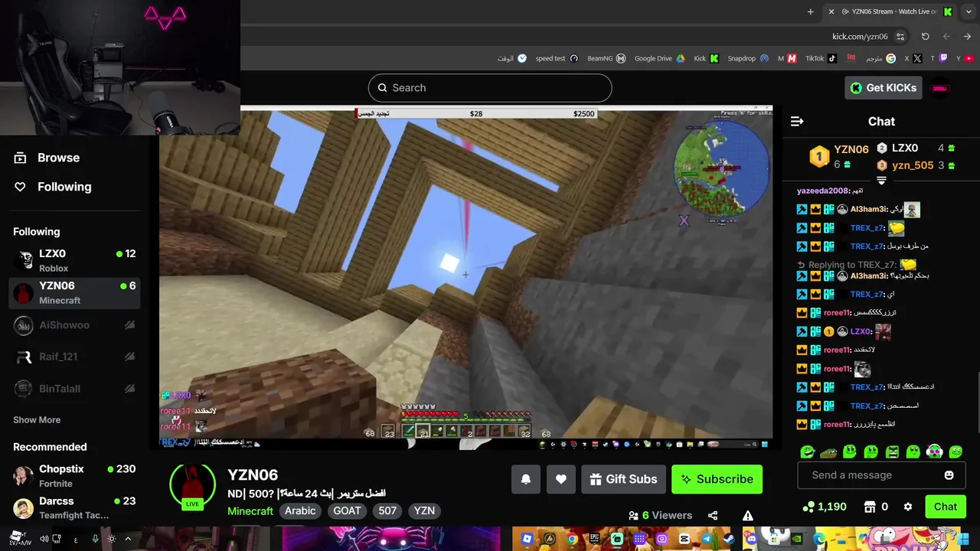Viewport: 980px width, 551px height.
Task: Open the channel shop icon showing 0
Action: pyautogui.click(x=875, y=507)
